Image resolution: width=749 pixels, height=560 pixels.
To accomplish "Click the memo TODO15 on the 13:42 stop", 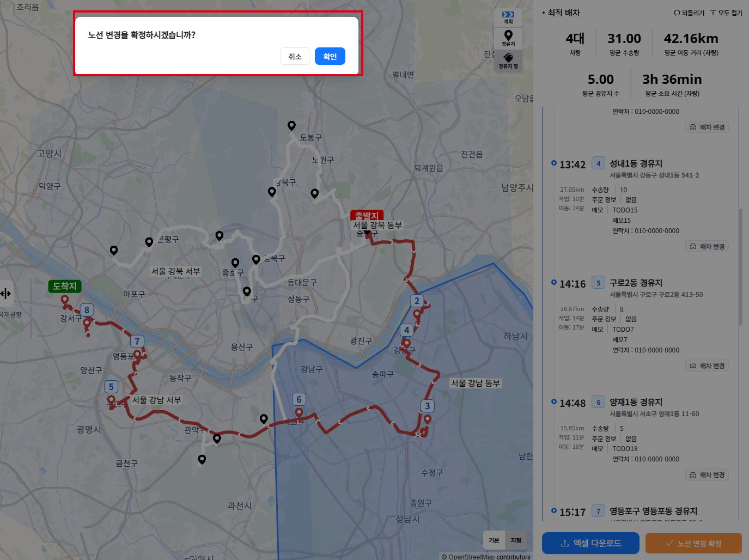I will [625, 210].
